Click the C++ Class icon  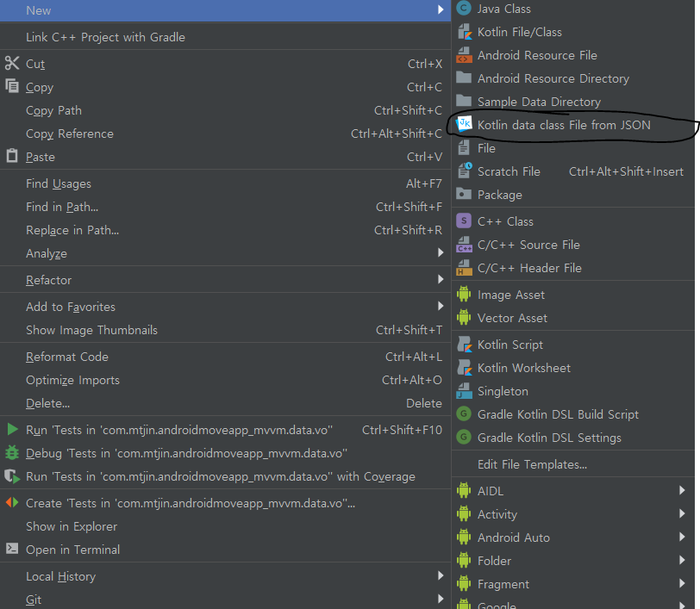coord(464,221)
